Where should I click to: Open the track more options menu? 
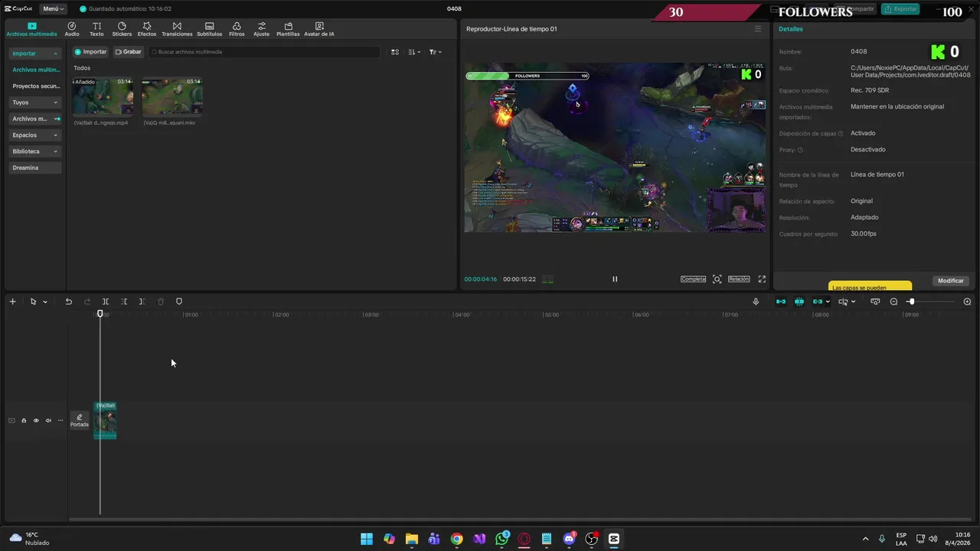[60, 420]
